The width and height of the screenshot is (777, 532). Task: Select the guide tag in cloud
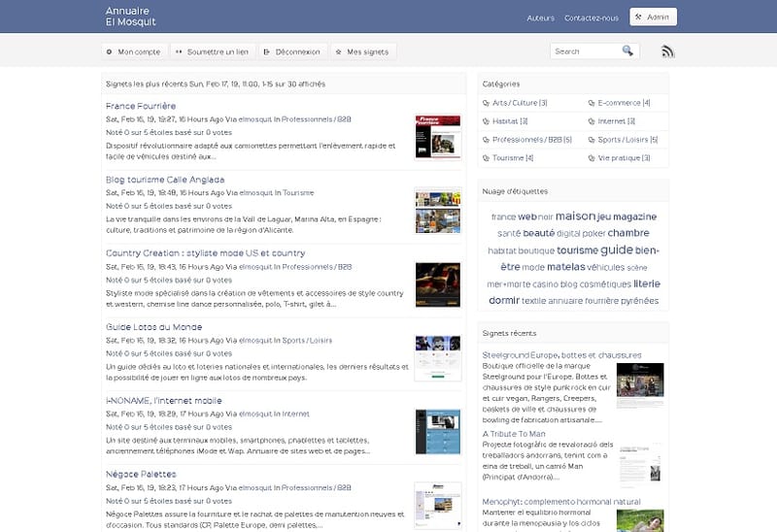point(617,249)
